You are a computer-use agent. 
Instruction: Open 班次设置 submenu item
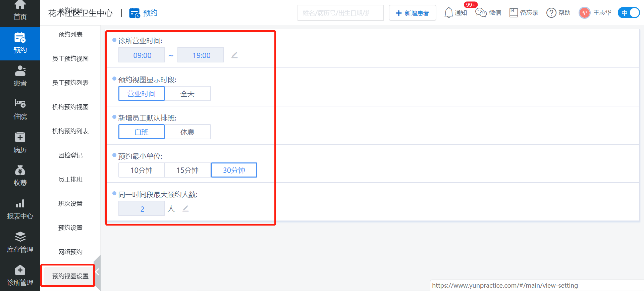point(70,203)
